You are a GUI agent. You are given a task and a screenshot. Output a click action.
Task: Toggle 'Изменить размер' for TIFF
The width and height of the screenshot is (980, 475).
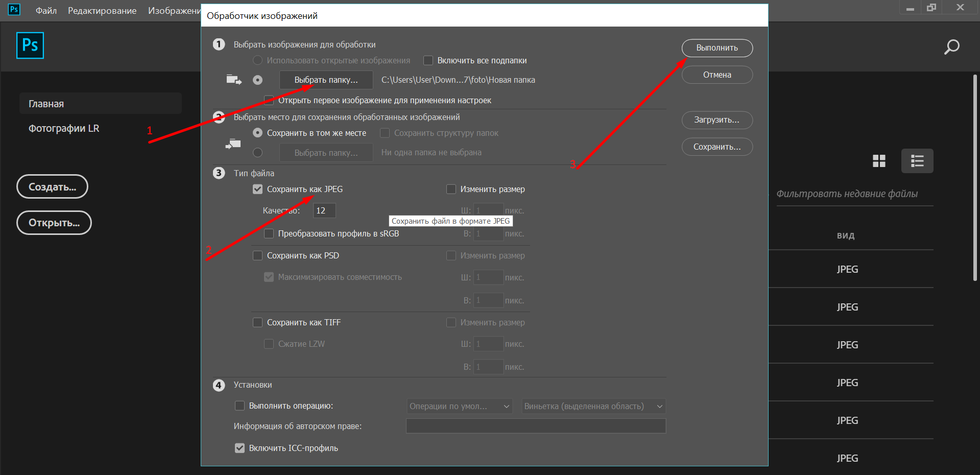(x=451, y=322)
